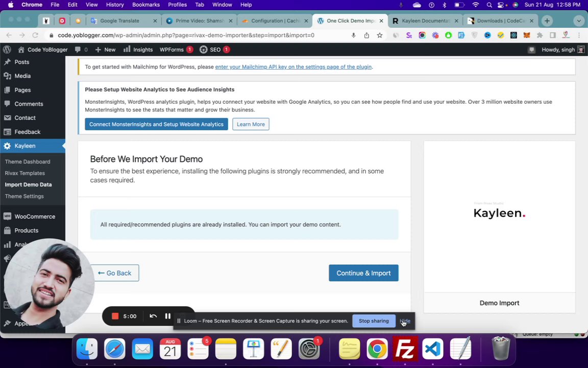Click Stop sharing in Loom banner
The height and width of the screenshot is (368, 588).
coord(374,321)
